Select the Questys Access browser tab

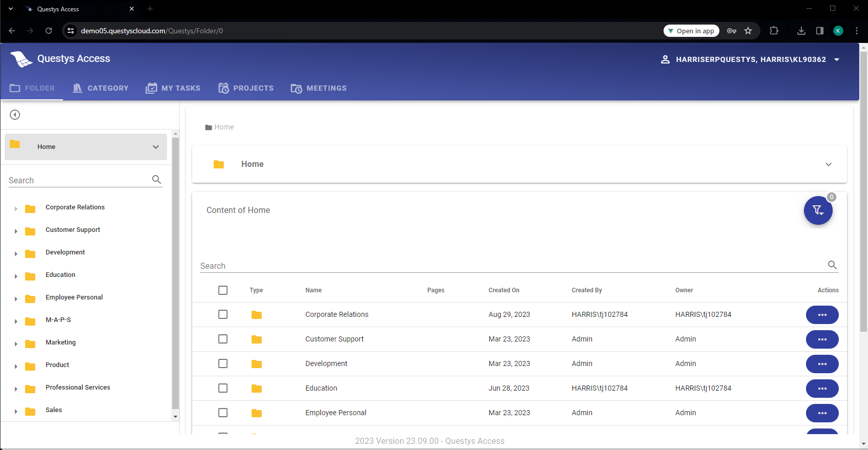pyautogui.click(x=79, y=9)
